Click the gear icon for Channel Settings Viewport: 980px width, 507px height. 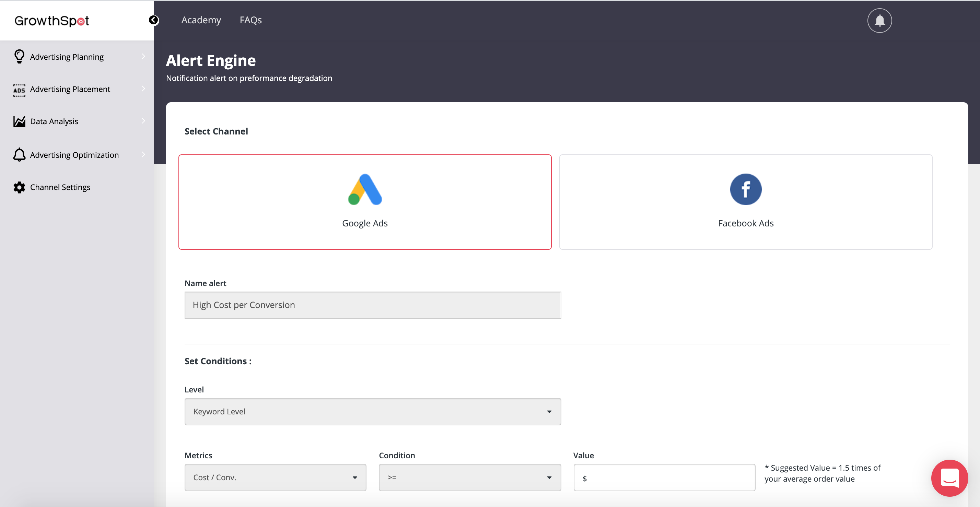click(19, 187)
